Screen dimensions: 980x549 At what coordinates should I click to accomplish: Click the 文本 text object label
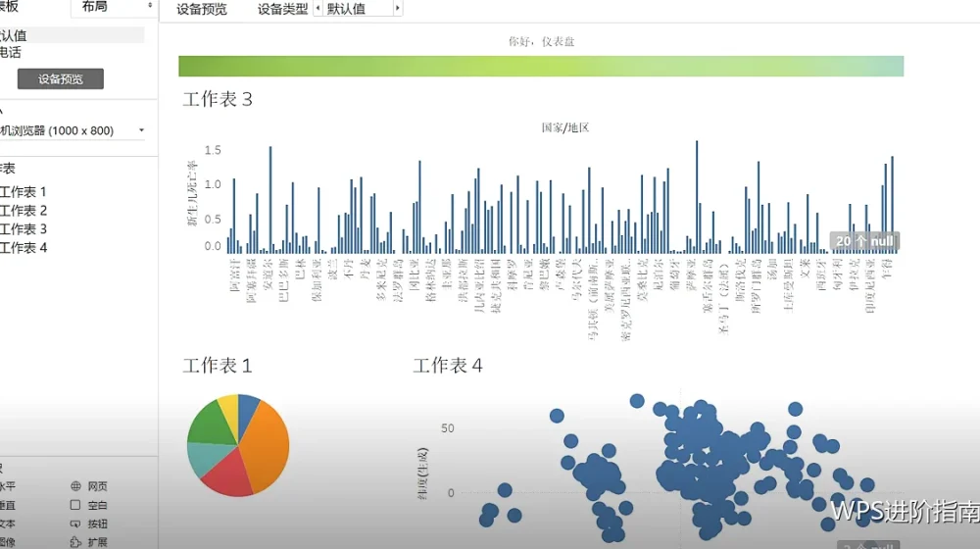pos(8,524)
